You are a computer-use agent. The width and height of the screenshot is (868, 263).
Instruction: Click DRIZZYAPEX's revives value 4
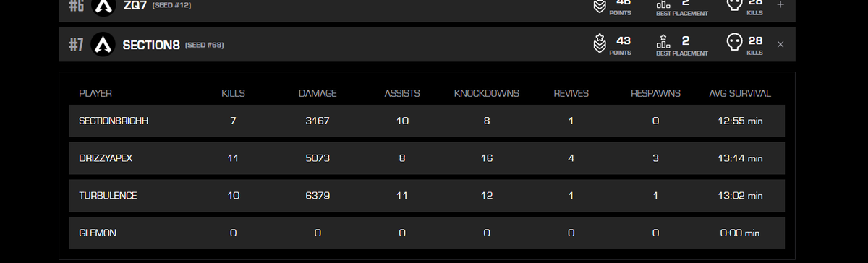pyautogui.click(x=571, y=158)
